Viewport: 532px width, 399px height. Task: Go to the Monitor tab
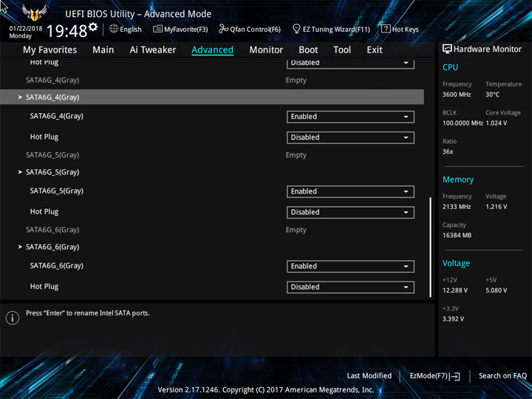point(266,50)
